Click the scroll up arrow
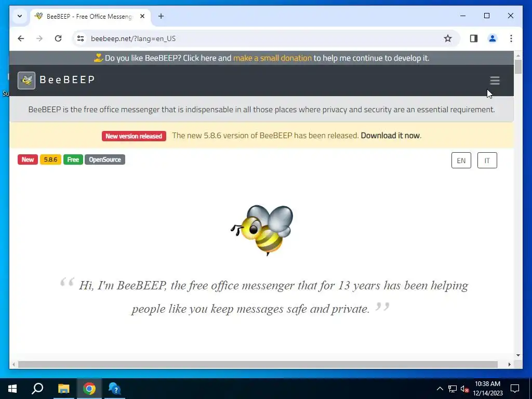The height and width of the screenshot is (399, 532). 518,55
